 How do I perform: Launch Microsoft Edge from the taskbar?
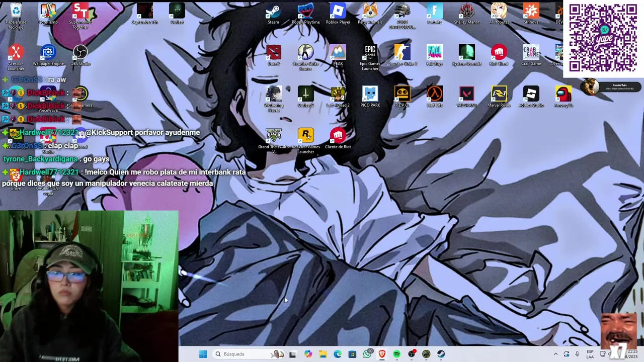click(x=338, y=354)
